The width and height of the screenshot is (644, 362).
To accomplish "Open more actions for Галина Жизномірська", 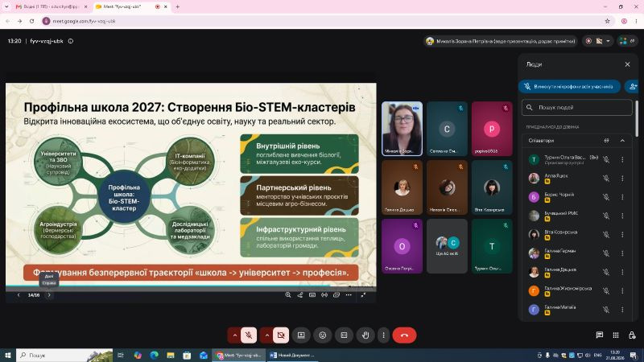I will (622, 290).
